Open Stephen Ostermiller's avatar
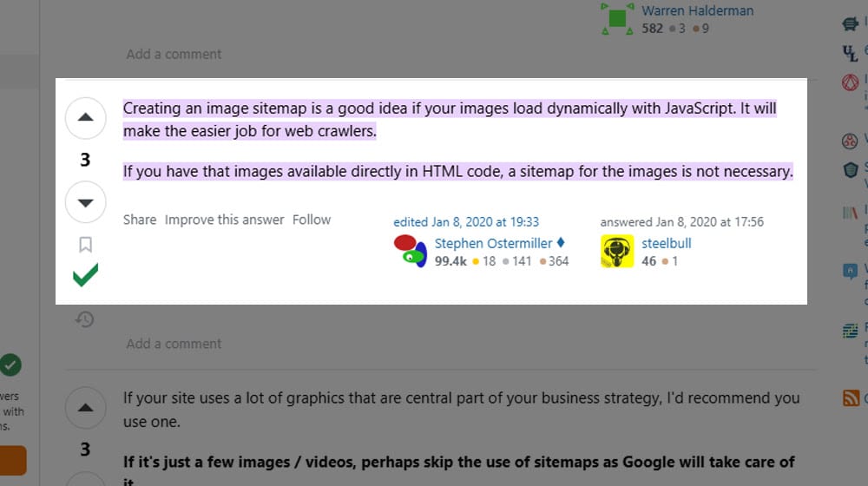The height and width of the screenshot is (486, 868). click(x=411, y=252)
